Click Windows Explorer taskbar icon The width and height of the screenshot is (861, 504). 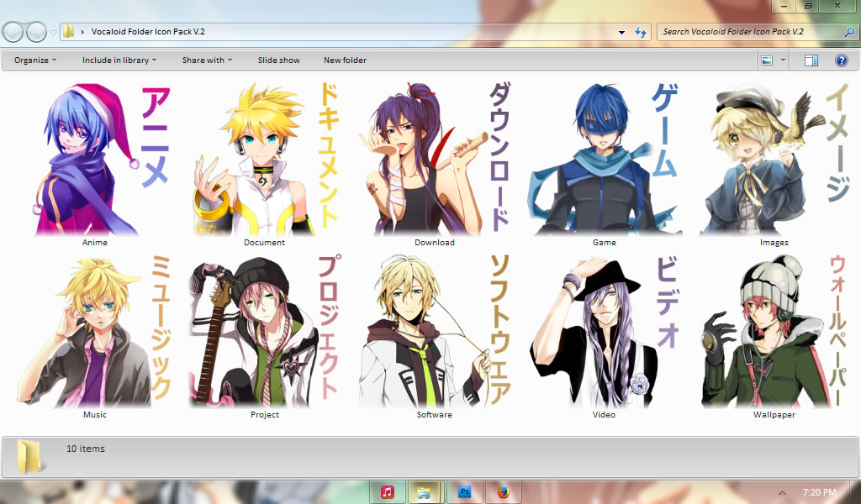[x=424, y=492]
